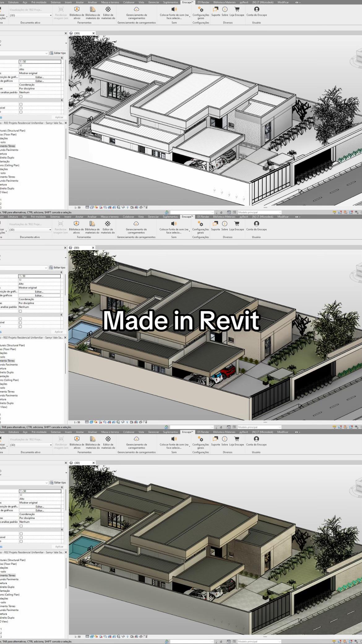The width and height of the screenshot is (362, 644).
Task: Open the dropdown beside Editar tipo in textured-render window
Action: (x=46, y=483)
